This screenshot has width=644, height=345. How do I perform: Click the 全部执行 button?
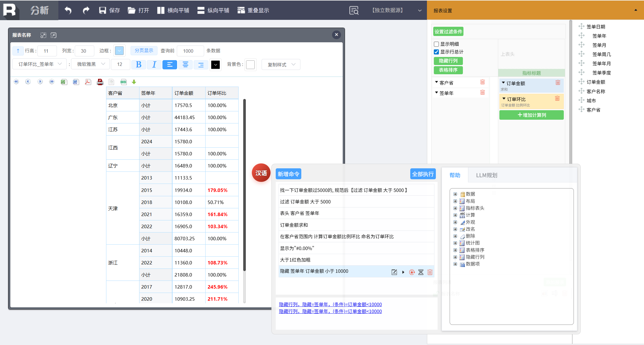coord(423,174)
